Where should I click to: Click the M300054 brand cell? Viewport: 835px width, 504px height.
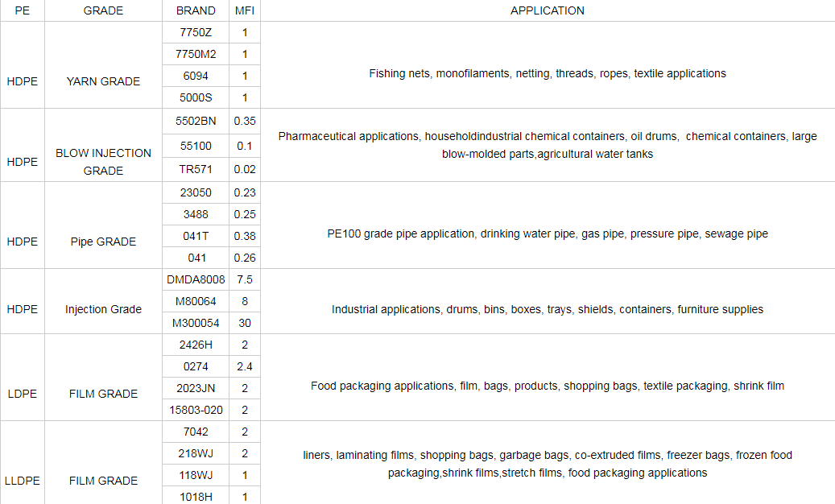[195, 323]
